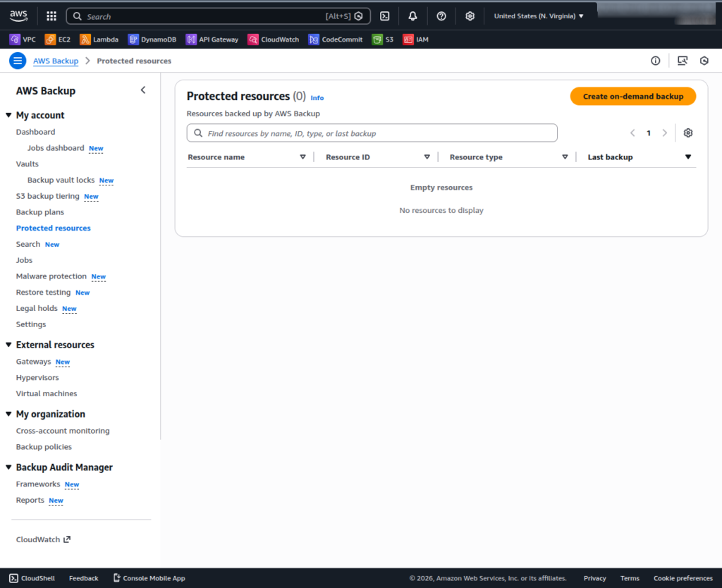Open Restore testing in the sidebar

[x=43, y=293]
